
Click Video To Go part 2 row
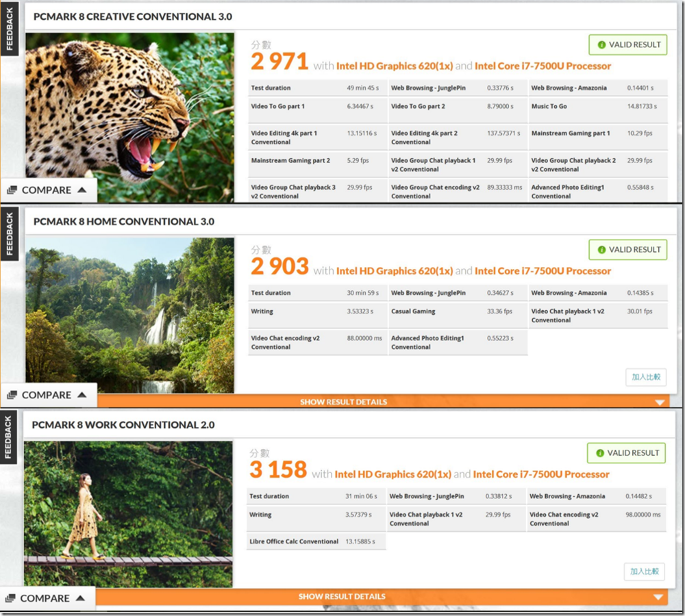click(x=458, y=110)
